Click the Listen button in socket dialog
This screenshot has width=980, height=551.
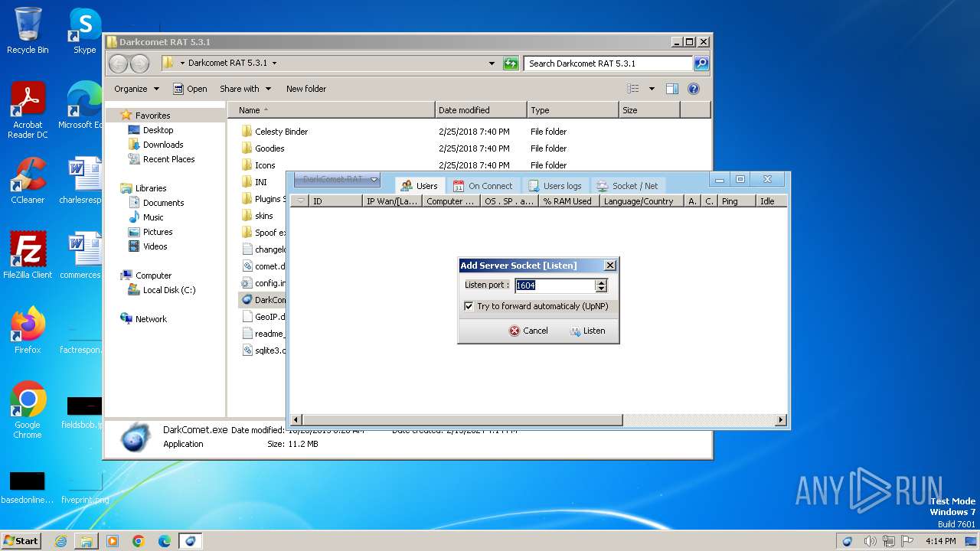point(587,331)
